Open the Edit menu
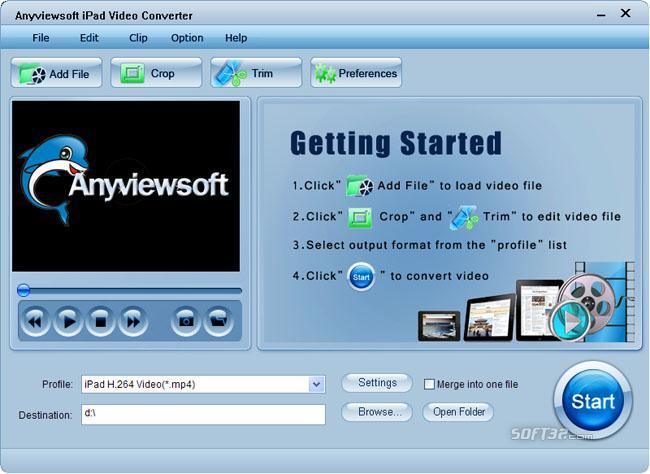650x474 pixels. click(89, 38)
